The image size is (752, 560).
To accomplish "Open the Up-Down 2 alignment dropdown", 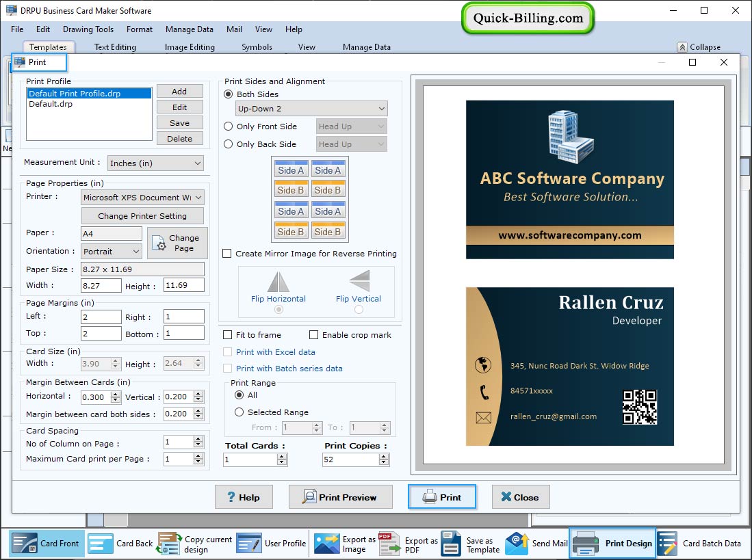I will click(x=311, y=108).
